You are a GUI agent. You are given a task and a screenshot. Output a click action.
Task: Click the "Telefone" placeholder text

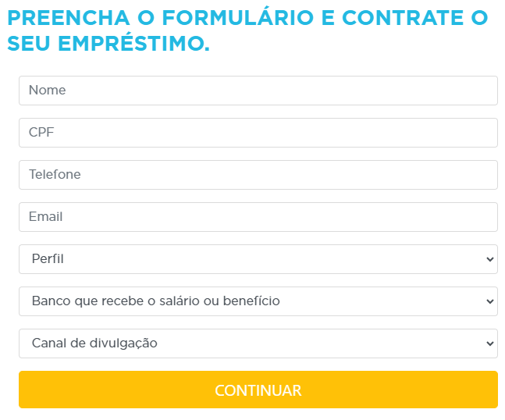(55, 175)
